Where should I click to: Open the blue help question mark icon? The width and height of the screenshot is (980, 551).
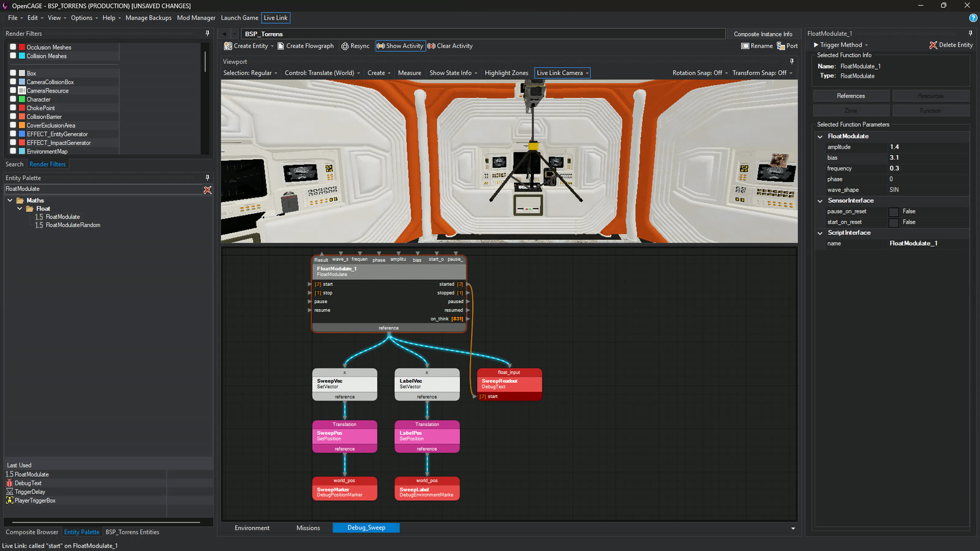(x=973, y=18)
